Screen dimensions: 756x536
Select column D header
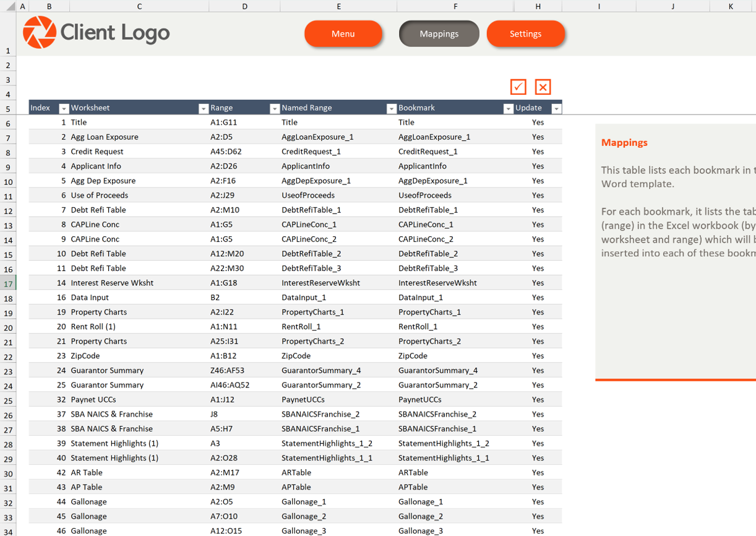tap(244, 6)
